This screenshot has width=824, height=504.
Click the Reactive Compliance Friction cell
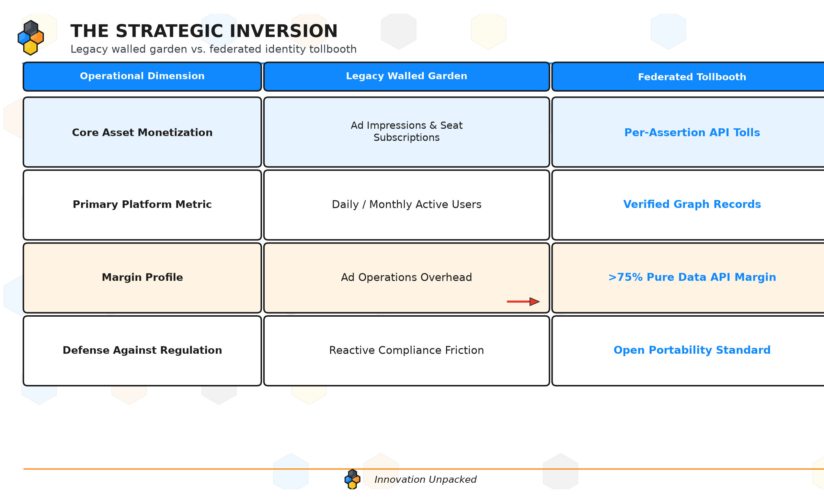pos(407,351)
